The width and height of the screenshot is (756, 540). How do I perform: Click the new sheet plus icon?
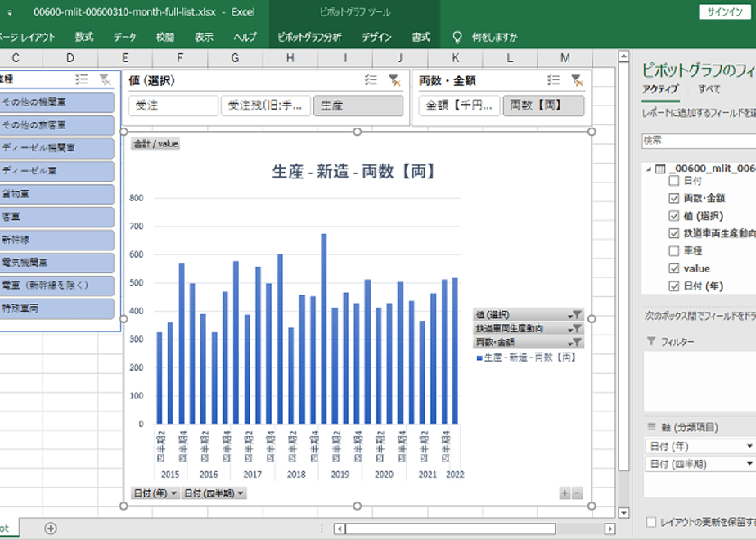pos(51,529)
